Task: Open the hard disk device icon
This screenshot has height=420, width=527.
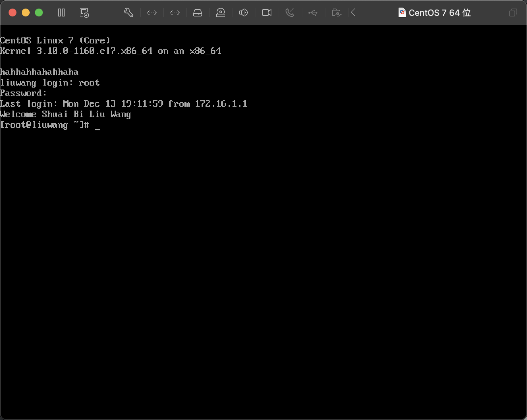Action: [x=198, y=13]
